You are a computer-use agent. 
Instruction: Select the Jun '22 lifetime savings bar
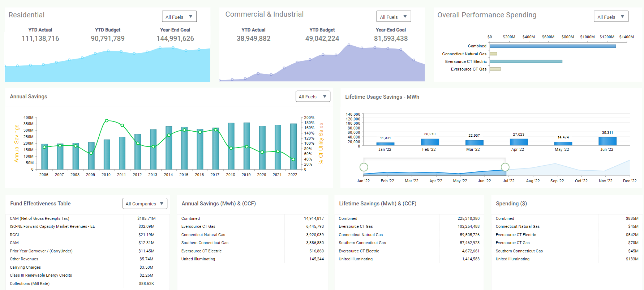coord(607,141)
